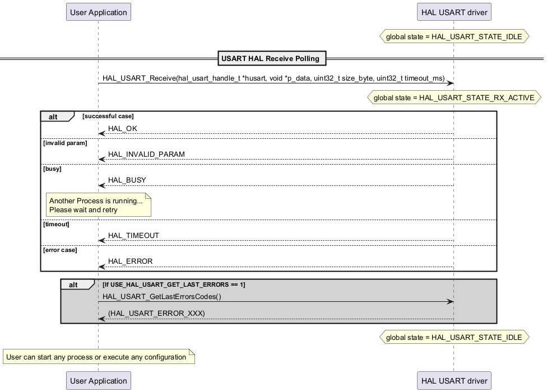
Task: Click the alt label of the gray GET_LAST_ERRORS frame
Action: [x=73, y=285]
